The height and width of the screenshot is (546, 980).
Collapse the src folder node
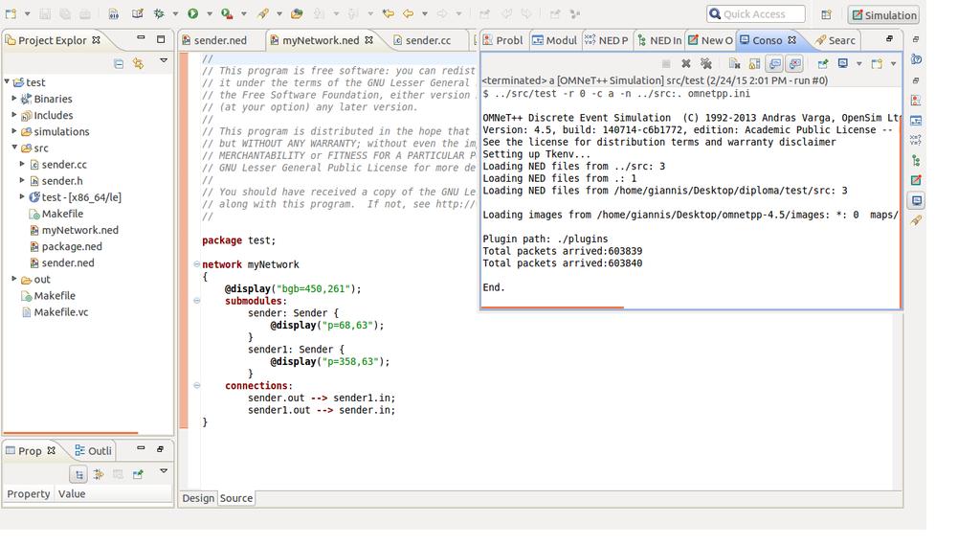13,147
